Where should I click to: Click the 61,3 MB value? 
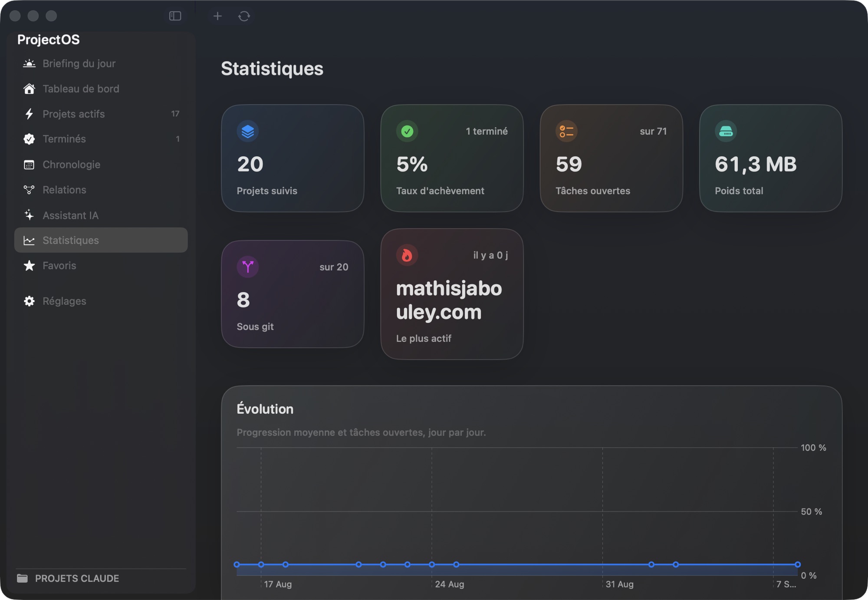(x=756, y=164)
